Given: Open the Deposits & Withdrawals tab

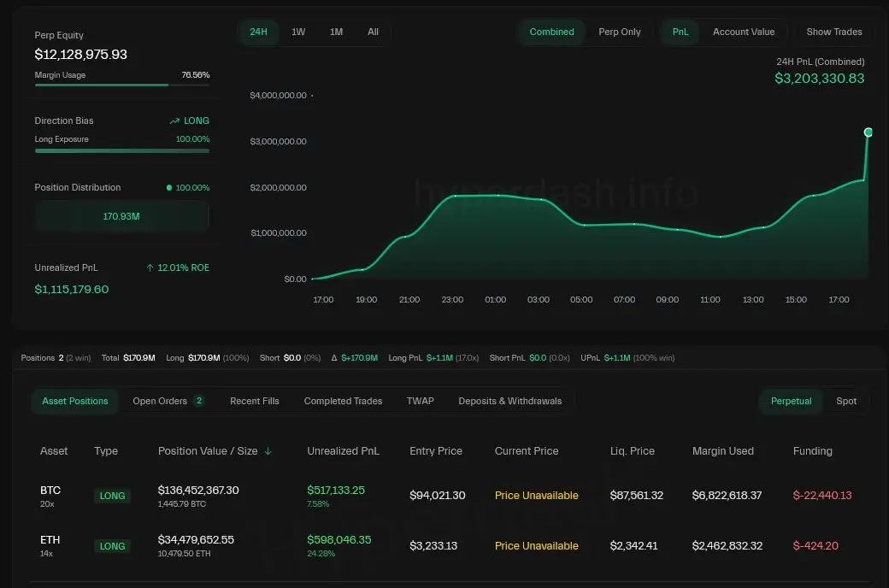Looking at the screenshot, I should coord(509,402).
